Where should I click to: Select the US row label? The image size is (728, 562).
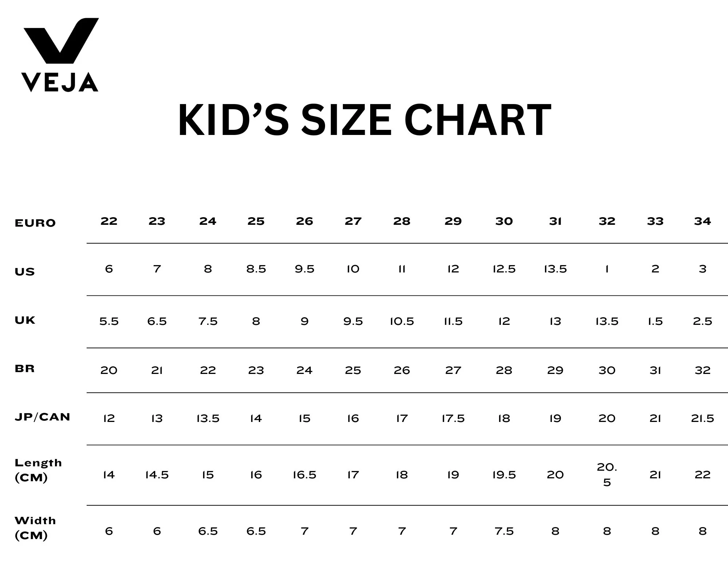pos(25,272)
